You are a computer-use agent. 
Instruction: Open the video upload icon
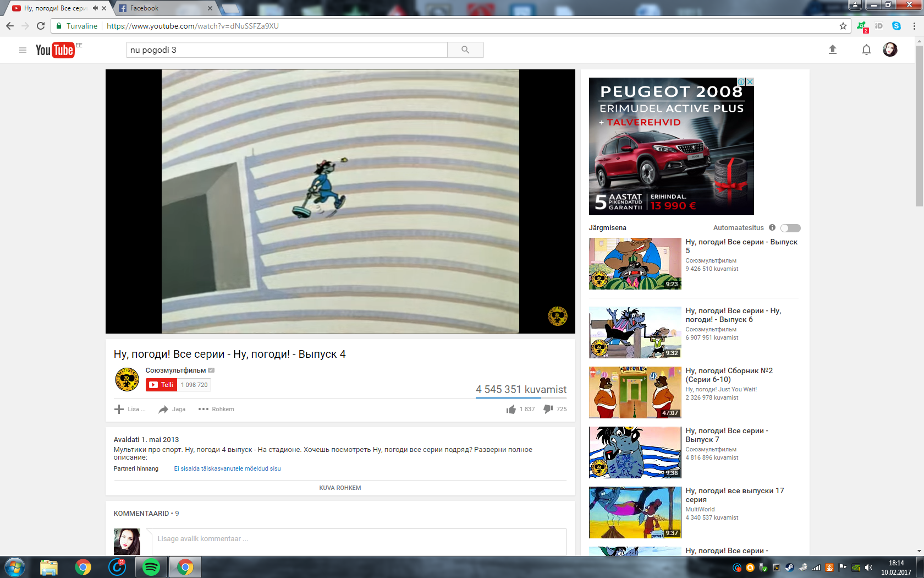[x=833, y=50]
